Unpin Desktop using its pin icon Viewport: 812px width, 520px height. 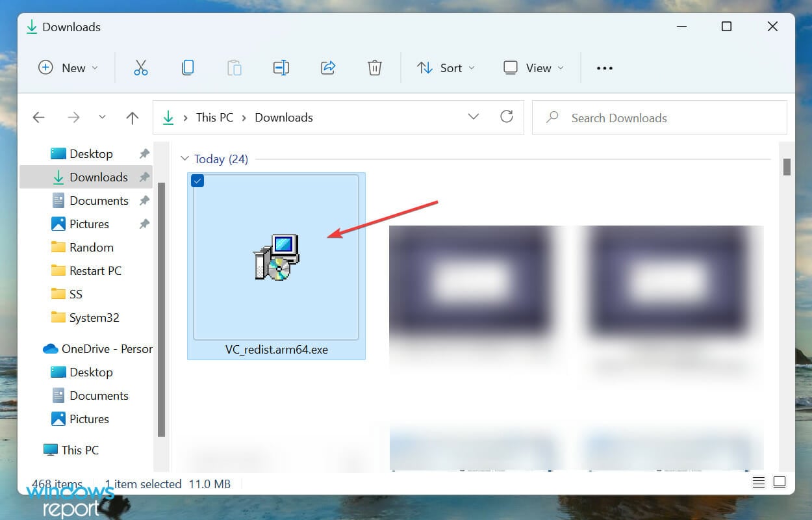(x=144, y=153)
